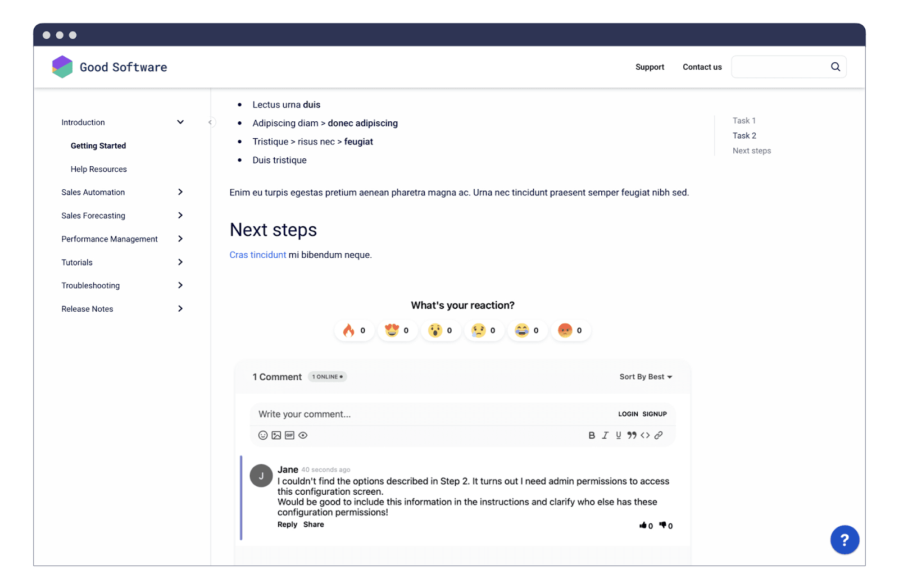Select Help Resources in the sidebar
The height and width of the screenshot is (588, 899).
pyautogui.click(x=99, y=169)
